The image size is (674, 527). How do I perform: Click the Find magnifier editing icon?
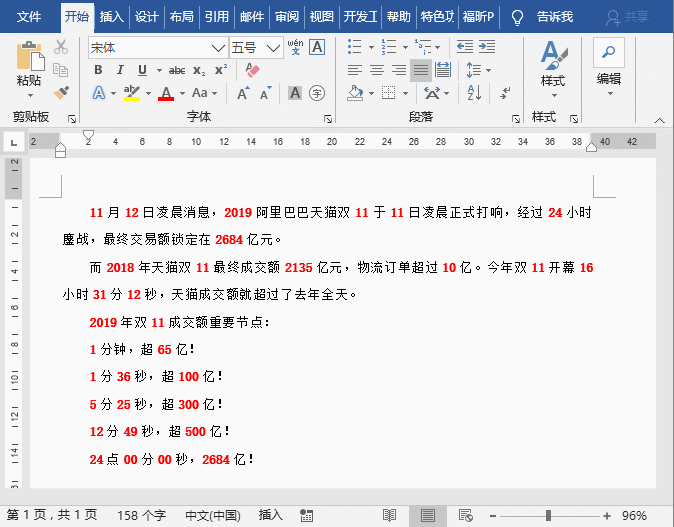click(x=608, y=52)
